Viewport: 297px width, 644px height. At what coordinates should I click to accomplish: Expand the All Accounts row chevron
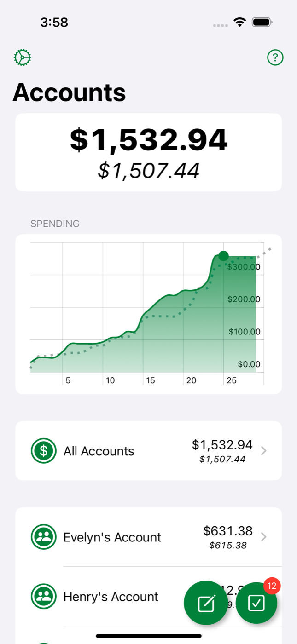point(263,451)
